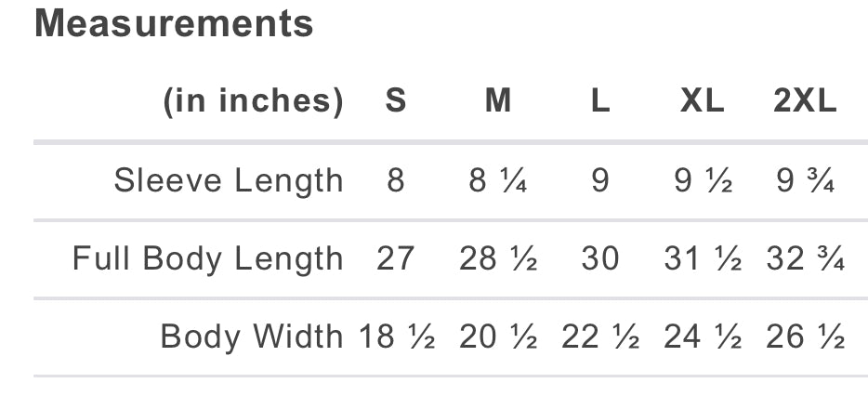868x396 pixels.
Task: Select the Body Width row label
Action: coord(252,337)
